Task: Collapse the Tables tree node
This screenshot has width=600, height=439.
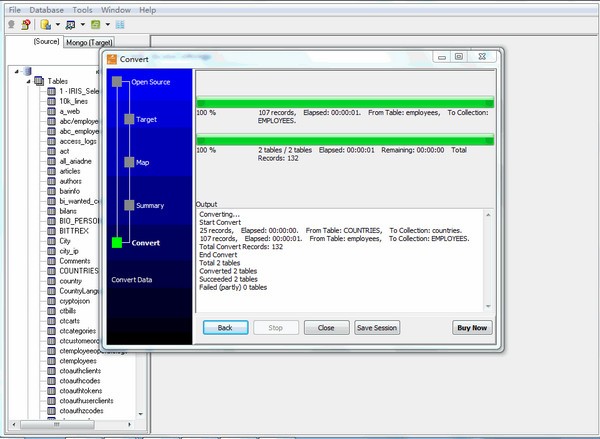Action: coord(27,81)
